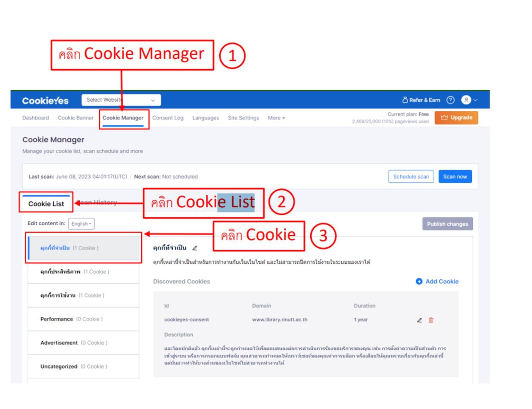Screen dimensions: 532x409
Task: Expand the More menu in navigation
Action: (276, 118)
